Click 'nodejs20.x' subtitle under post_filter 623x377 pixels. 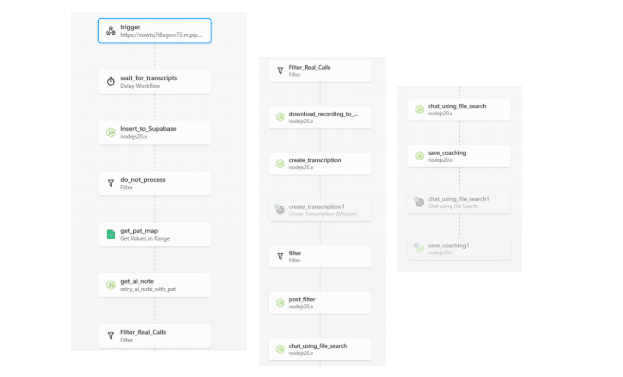pos(301,307)
